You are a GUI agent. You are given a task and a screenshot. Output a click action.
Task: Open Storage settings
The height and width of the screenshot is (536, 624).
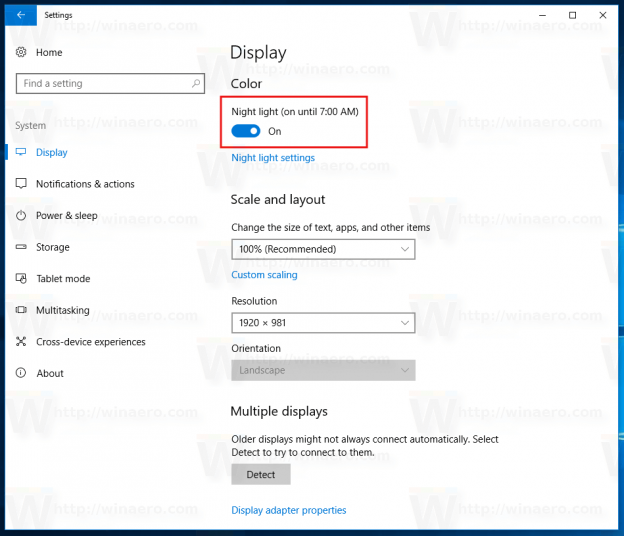click(53, 247)
